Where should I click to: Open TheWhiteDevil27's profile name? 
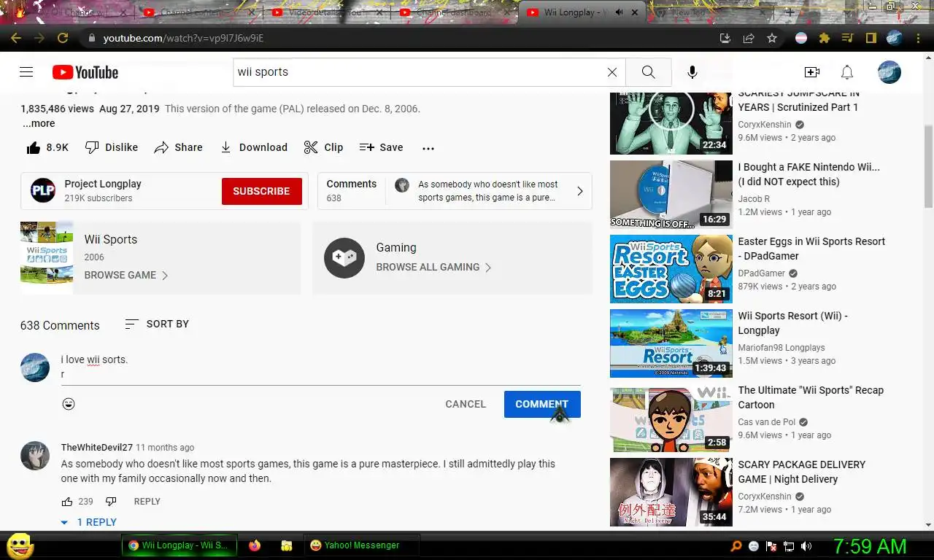click(97, 447)
